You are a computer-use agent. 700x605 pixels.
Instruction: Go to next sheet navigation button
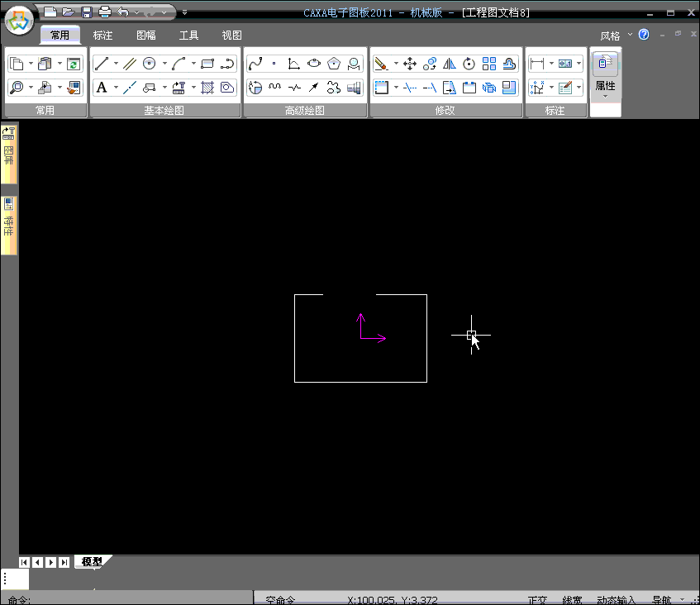click(x=51, y=562)
